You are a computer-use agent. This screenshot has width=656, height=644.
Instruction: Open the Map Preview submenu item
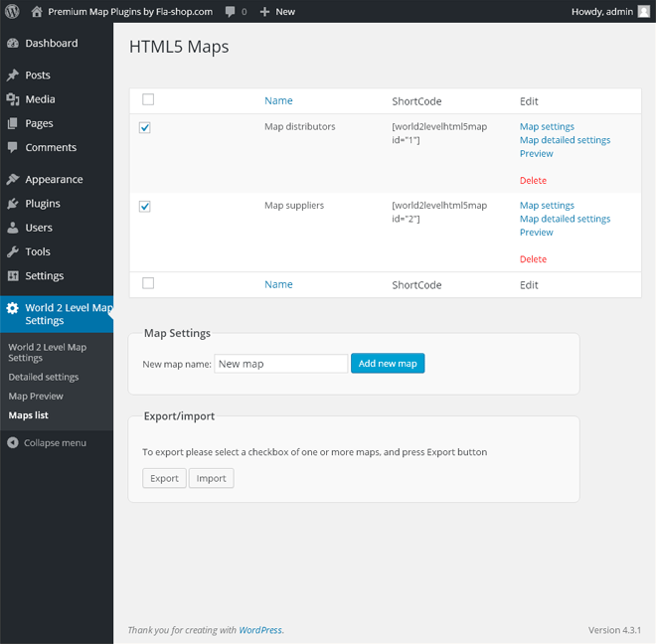pyautogui.click(x=36, y=396)
